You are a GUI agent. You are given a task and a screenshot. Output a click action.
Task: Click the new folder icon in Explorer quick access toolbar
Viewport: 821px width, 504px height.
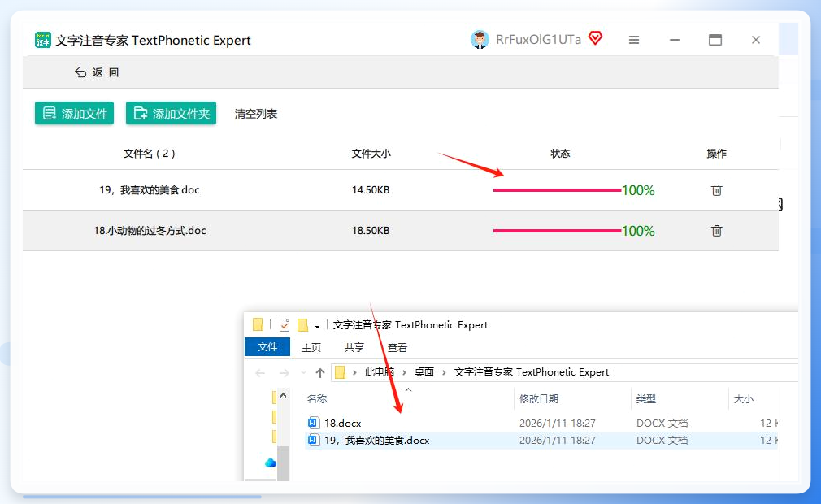302,325
